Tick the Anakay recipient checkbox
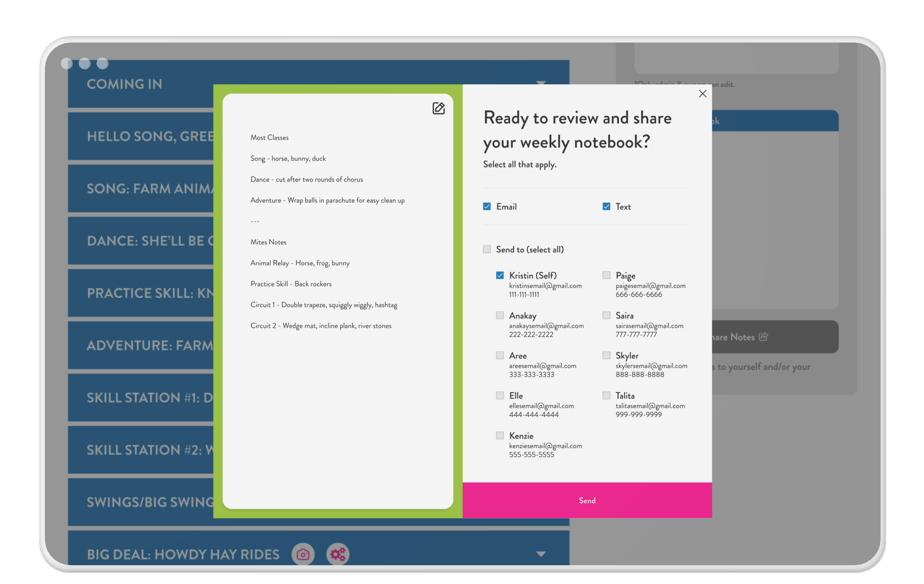The height and width of the screenshot is (584, 924). [x=500, y=315]
